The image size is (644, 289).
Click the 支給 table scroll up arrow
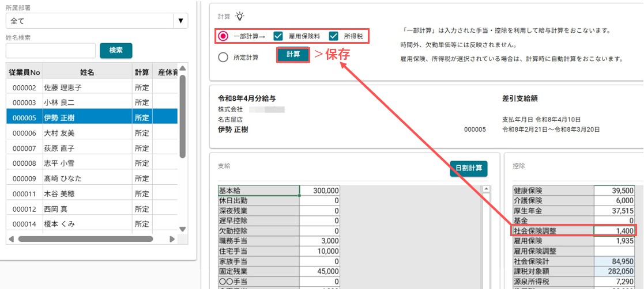pyautogui.click(x=486, y=189)
